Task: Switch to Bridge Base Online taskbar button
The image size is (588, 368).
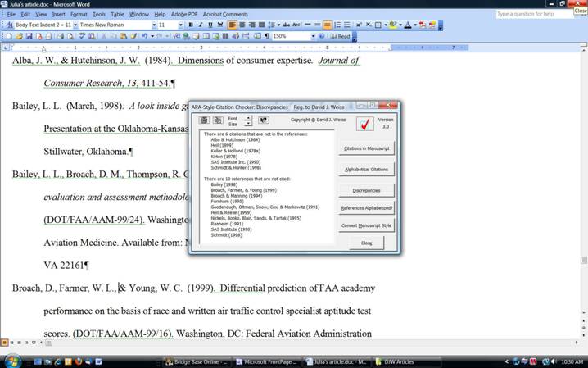Action: tap(197, 361)
